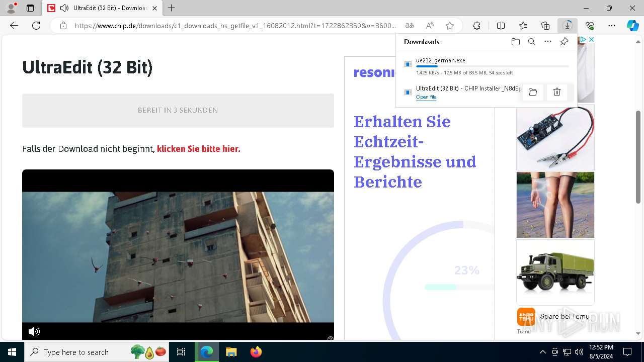Click the 'Bereit in 3 Sekunden' button
The image size is (644, 362).
pos(178,110)
